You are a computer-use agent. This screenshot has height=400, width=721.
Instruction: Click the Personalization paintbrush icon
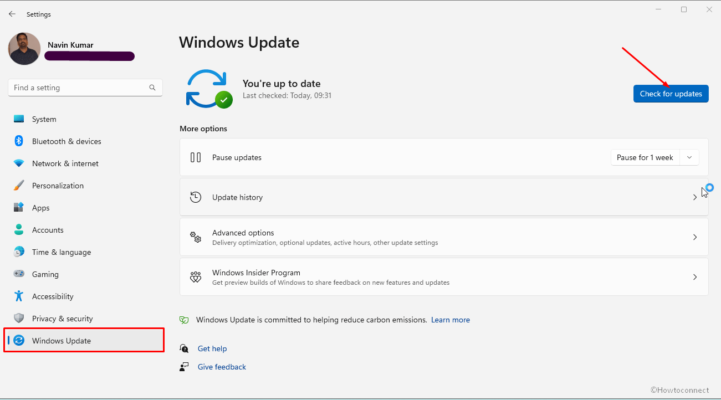point(19,185)
